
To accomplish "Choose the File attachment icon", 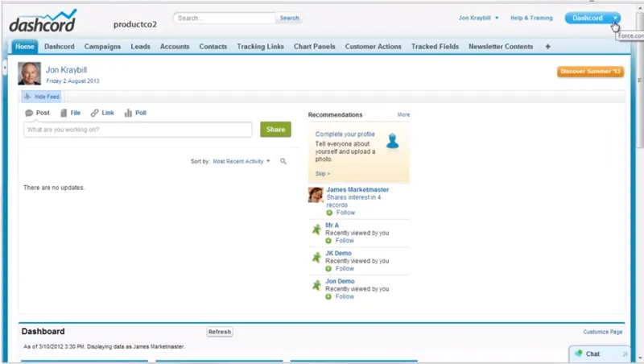I will [x=64, y=113].
